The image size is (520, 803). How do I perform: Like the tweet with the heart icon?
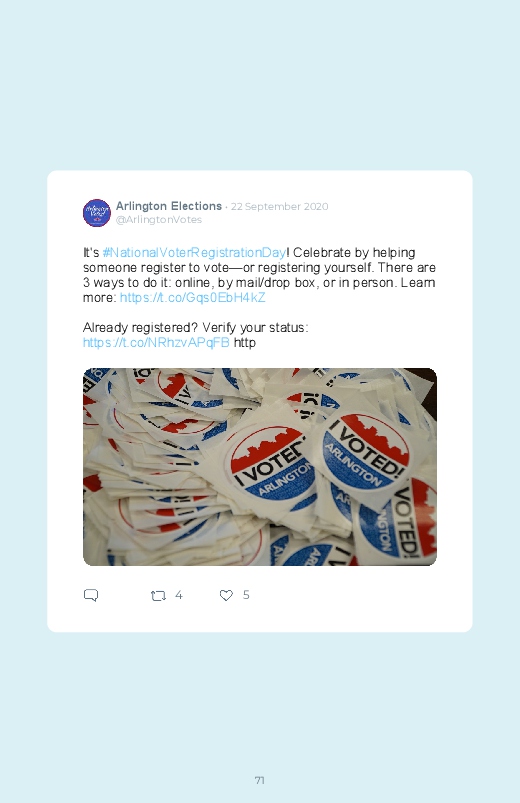[226, 595]
